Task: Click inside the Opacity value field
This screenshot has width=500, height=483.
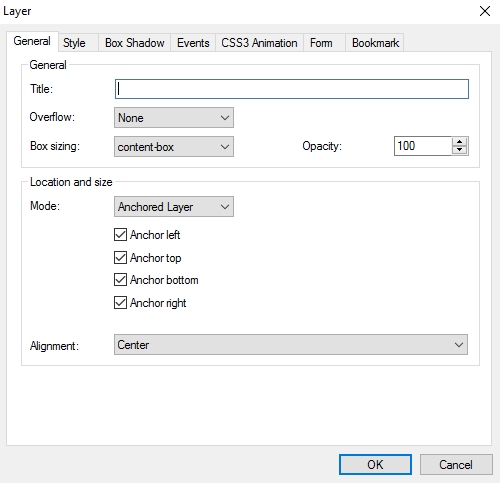Action: tap(423, 146)
